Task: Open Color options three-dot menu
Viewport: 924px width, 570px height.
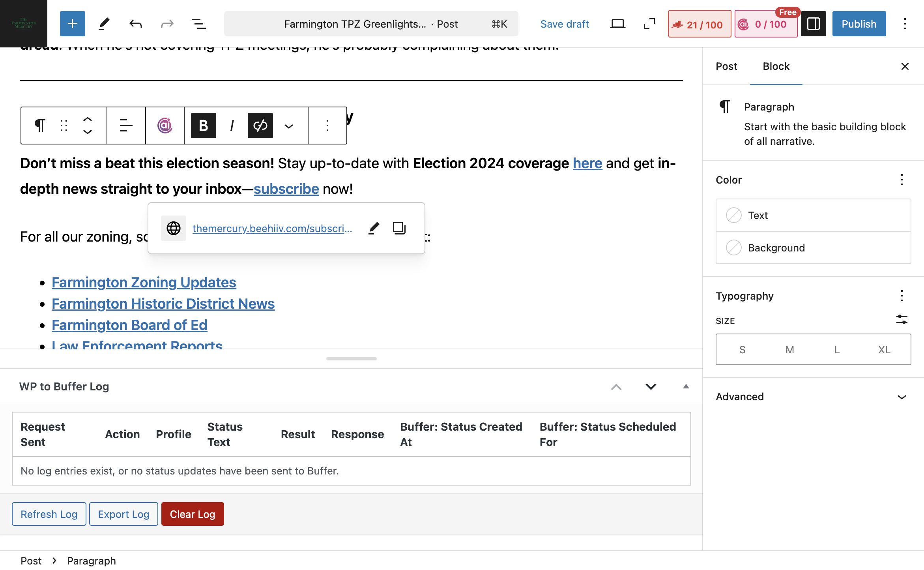Action: 902,180
